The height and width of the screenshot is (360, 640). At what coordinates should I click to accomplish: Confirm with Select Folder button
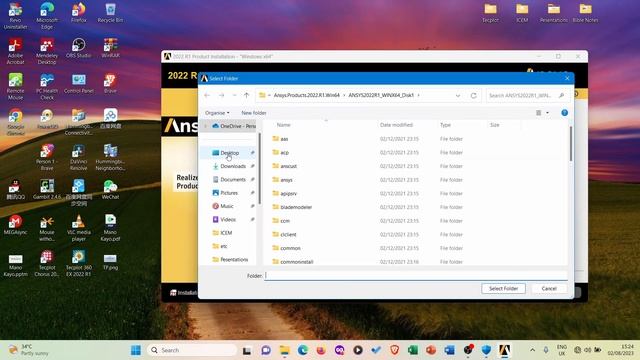503,289
